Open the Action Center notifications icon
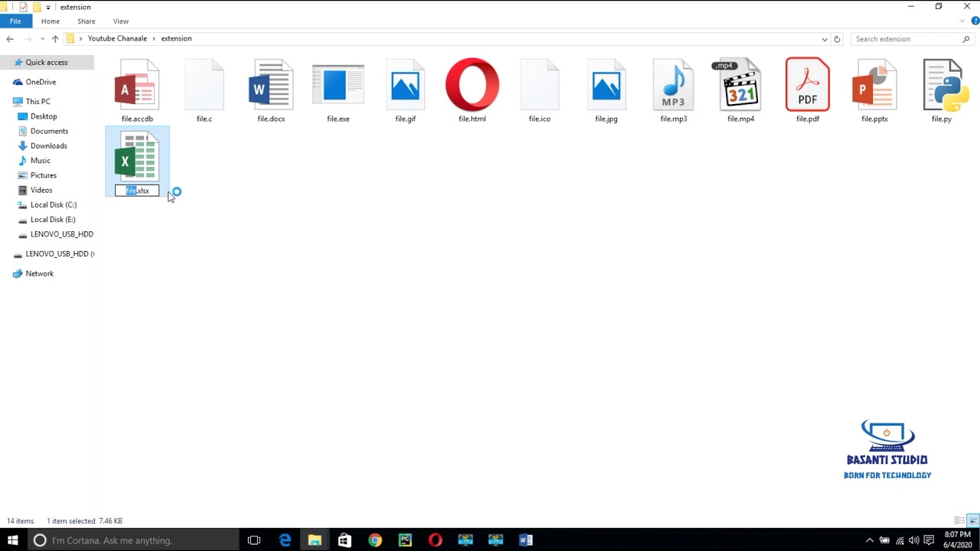This screenshot has height=551, width=980. [x=929, y=540]
